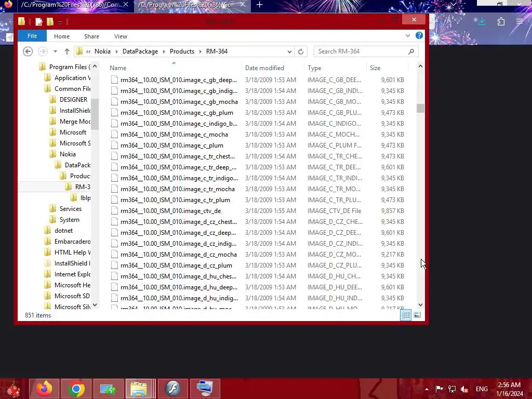This screenshot has height=399, width=532.
Task: Select the Services folder in tree
Action: [71, 209]
